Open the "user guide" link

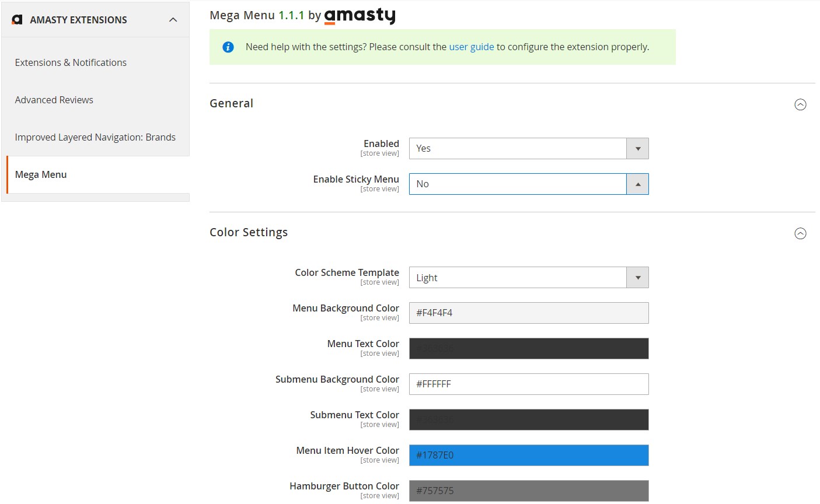pos(471,47)
